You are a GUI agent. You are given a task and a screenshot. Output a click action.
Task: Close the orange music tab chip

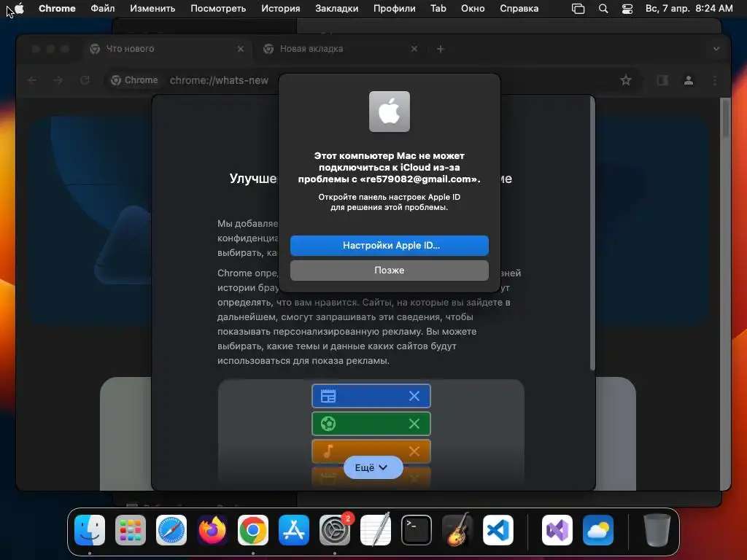(414, 451)
